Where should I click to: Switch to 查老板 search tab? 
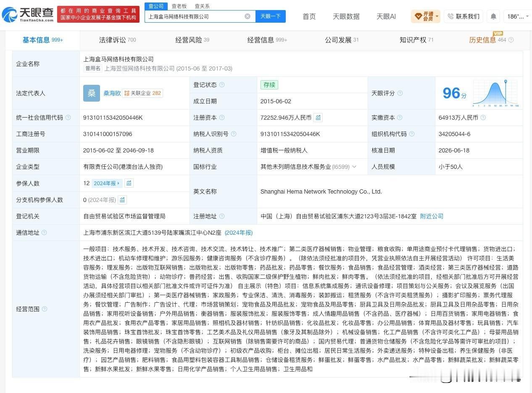click(179, 6)
